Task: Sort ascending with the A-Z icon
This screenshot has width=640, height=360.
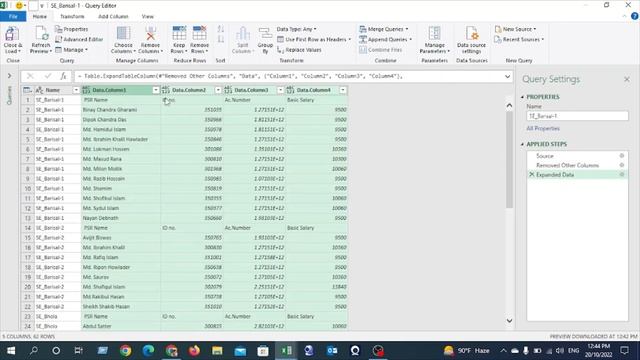Action: pos(221,29)
